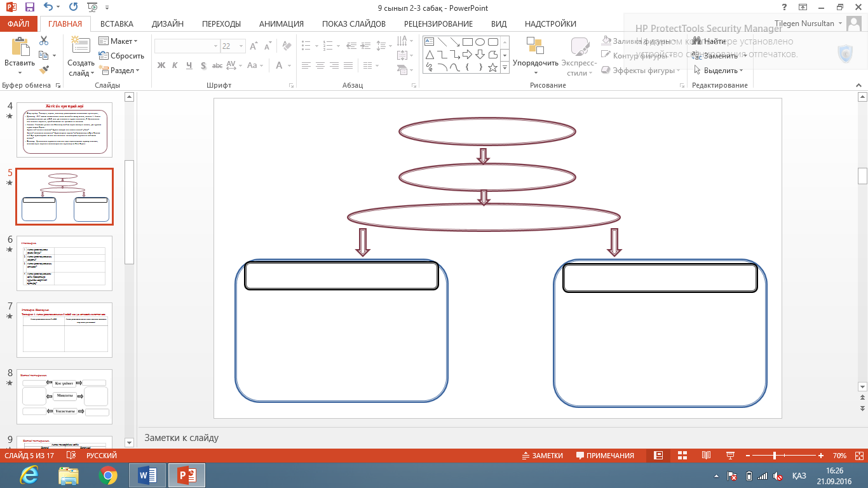
Task: Select the Format Painter brush
Action: (x=44, y=70)
